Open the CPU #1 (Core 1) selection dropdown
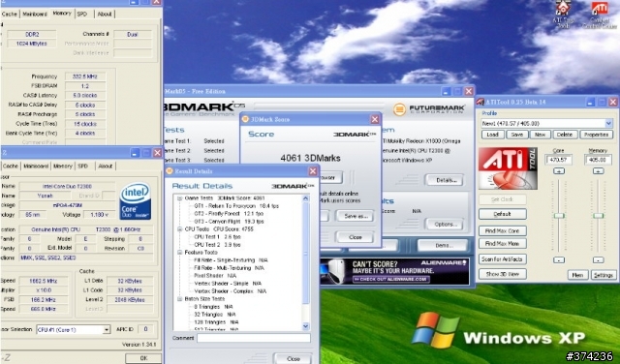 pyautogui.click(x=107, y=329)
